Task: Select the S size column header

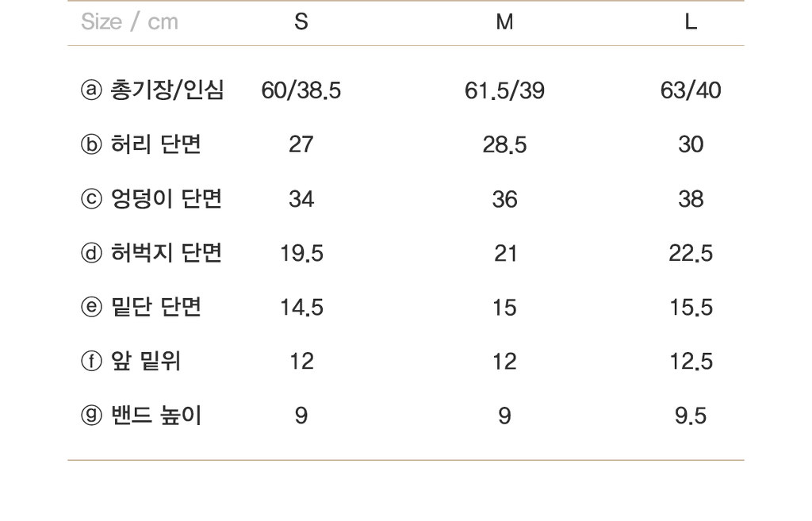Action: (301, 21)
